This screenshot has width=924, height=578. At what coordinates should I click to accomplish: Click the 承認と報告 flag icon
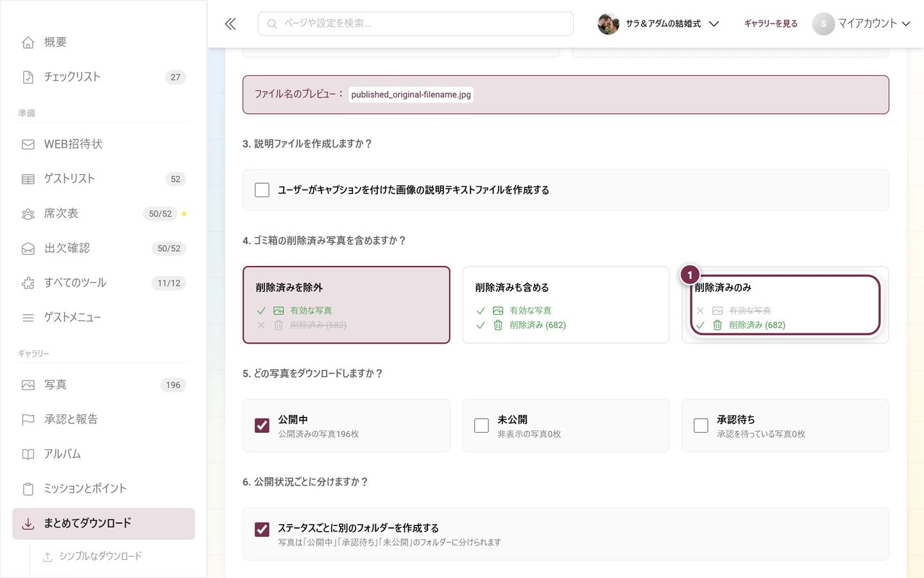click(28, 420)
